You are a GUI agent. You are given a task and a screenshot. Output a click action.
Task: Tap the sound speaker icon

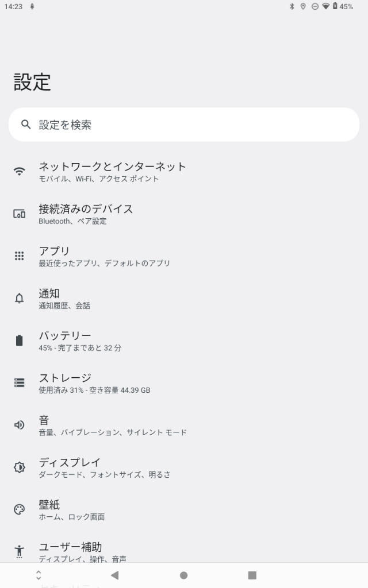(20, 425)
